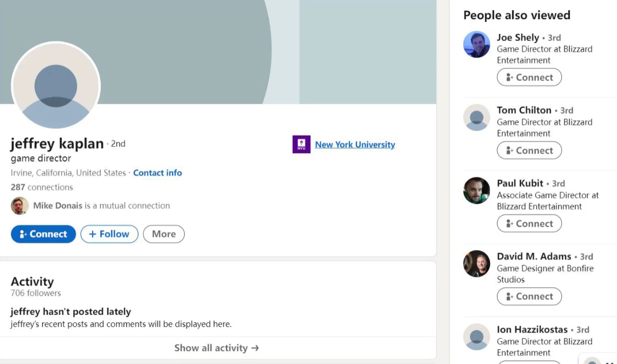
Task: Click the 'game director' headline text
Action: coord(41,159)
